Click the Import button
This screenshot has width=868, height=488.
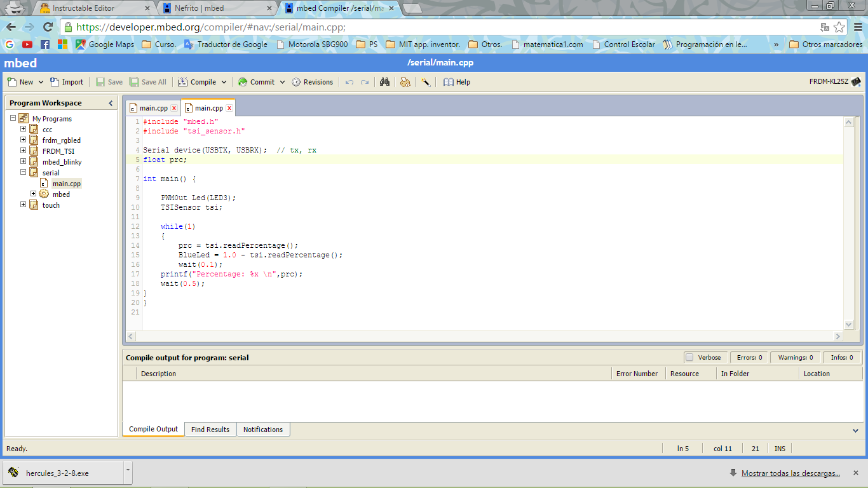(x=67, y=82)
